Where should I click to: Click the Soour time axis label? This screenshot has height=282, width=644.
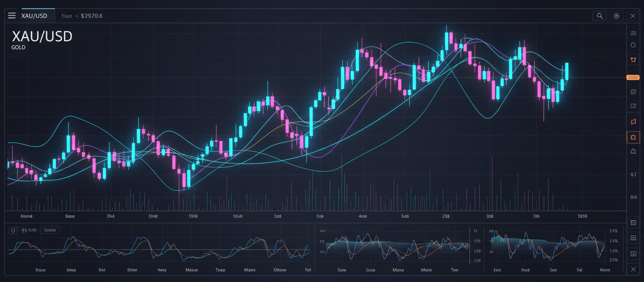click(x=70, y=216)
